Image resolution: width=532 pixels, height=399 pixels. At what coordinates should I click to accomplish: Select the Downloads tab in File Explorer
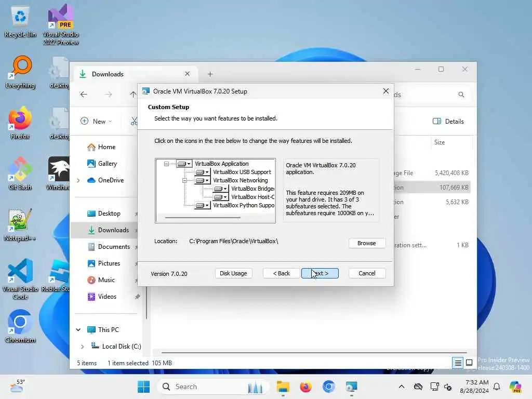pyautogui.click(x=136, y=74)
